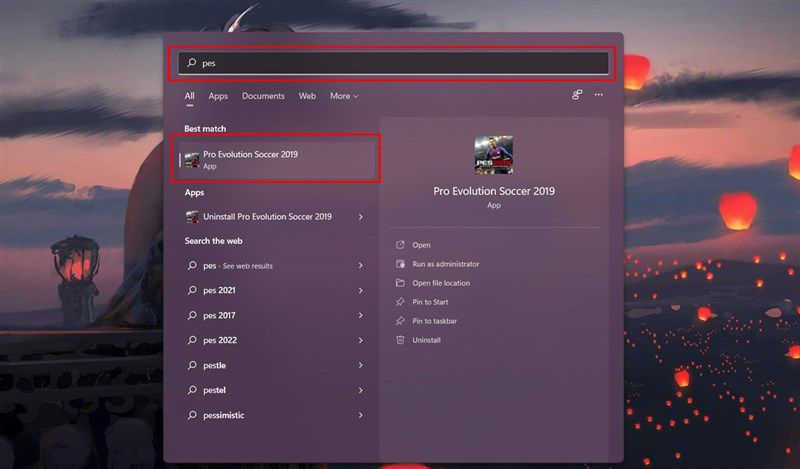
Task: Open the 'pes - See web results' suggestion
Action: pyautogui.click(x=276, y=266)
